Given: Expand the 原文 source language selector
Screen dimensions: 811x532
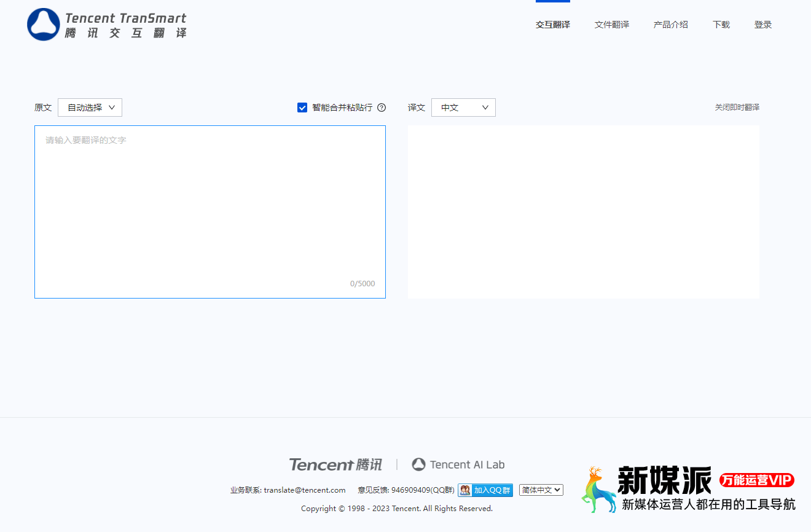Looking at the screenshot, I should click(90, 107).
